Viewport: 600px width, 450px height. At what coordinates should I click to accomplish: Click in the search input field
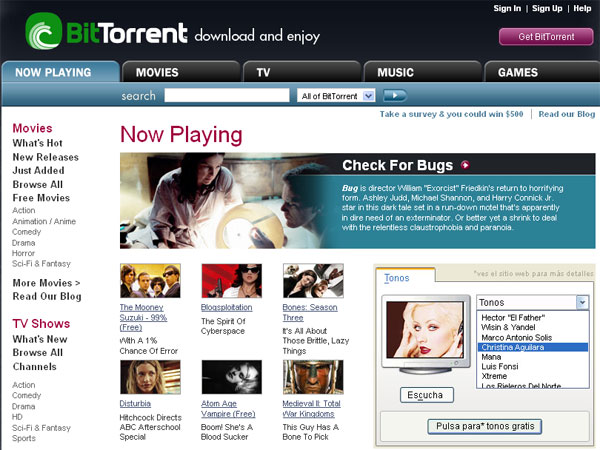pos(227,95)
